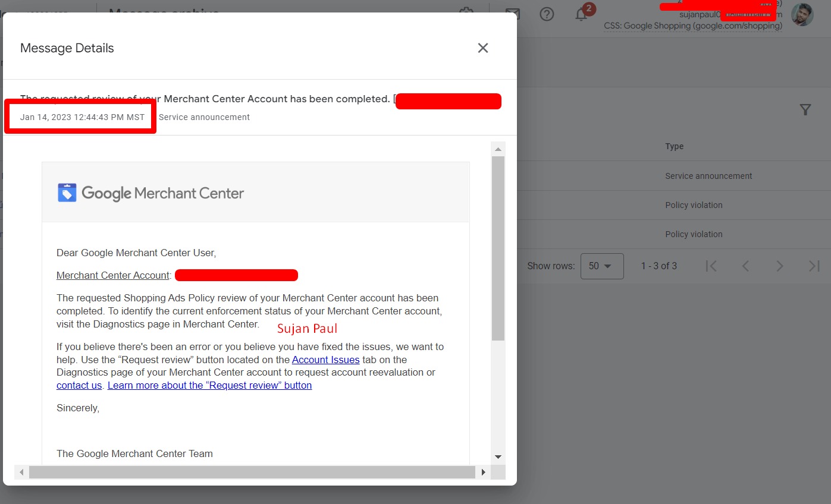The image size is (831, 504).
Task: Click the Google Merchant Center logo
Action: point(150,193)
